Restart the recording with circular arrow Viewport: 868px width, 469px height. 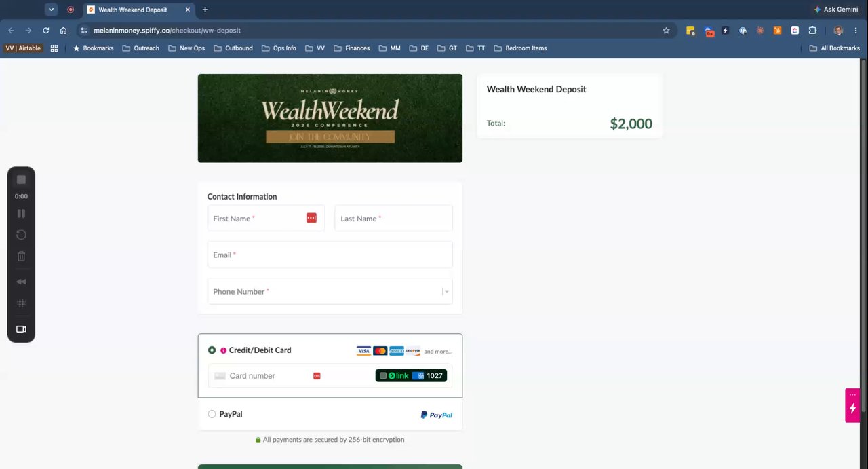(21, 235)
